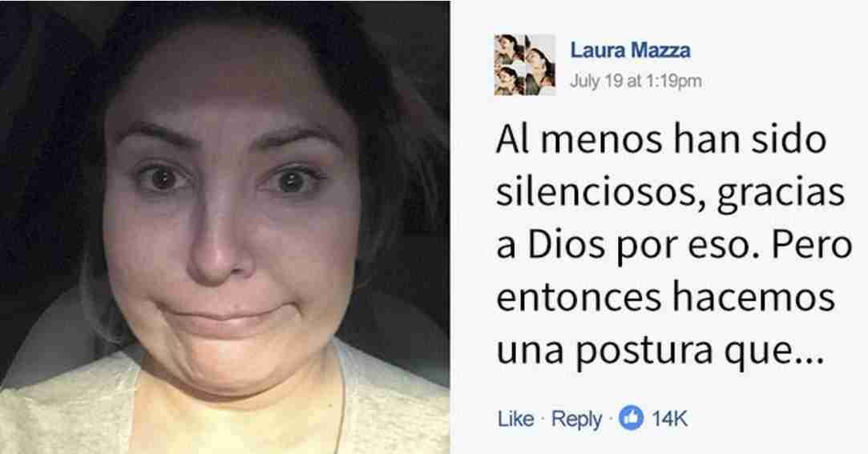Select the bottom-left photo in avatar collage
868x454 pixels.
tap(509, 80)
